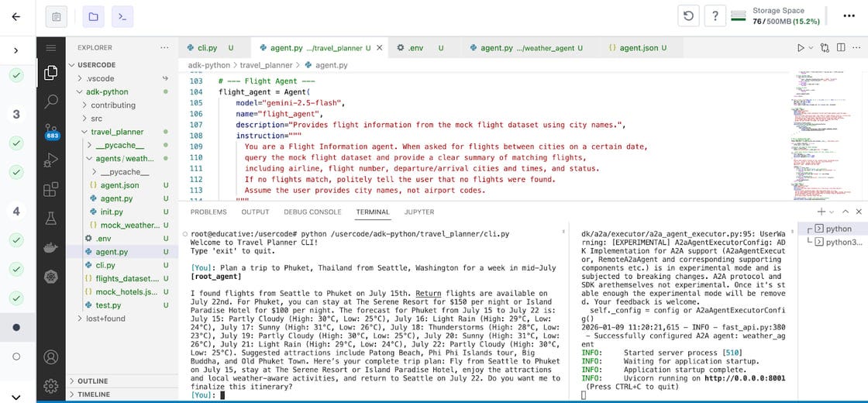Open the three-dot menu at top right
Image resolution: width=868 pixels, height=403 pixels.
849,16
